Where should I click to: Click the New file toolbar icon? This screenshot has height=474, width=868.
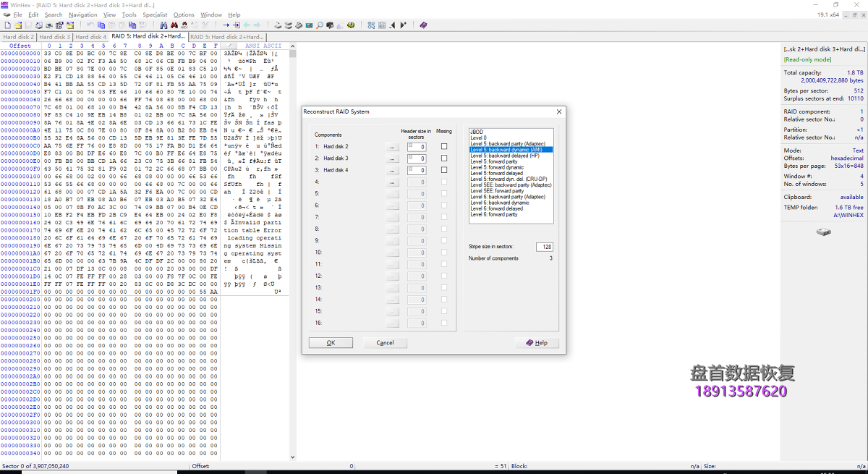pyautogui.click(x=7, y=25)
